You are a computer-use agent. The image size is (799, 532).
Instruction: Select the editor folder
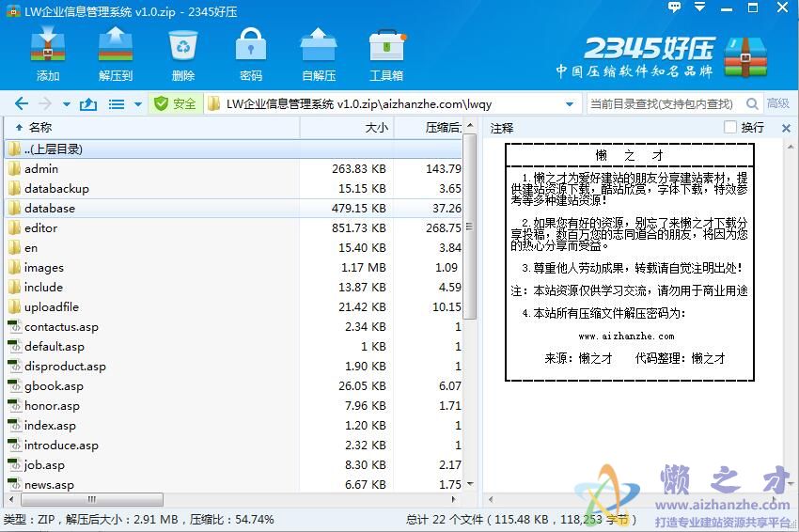pos(233,227)
